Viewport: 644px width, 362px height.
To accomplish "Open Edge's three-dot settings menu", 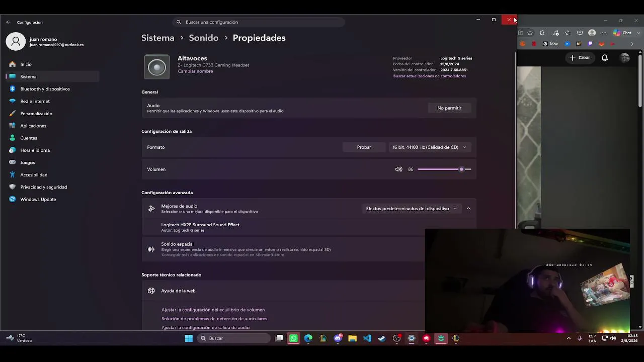I will (x=604, y=33).
